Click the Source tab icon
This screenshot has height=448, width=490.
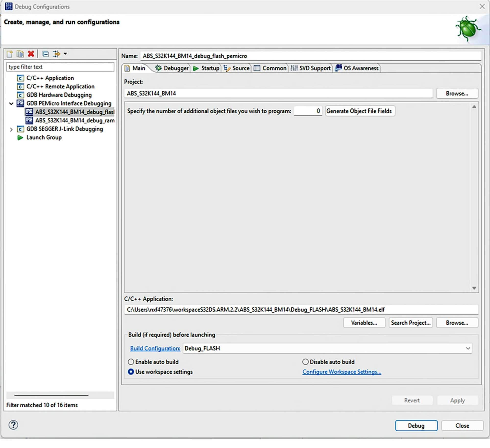227,68
